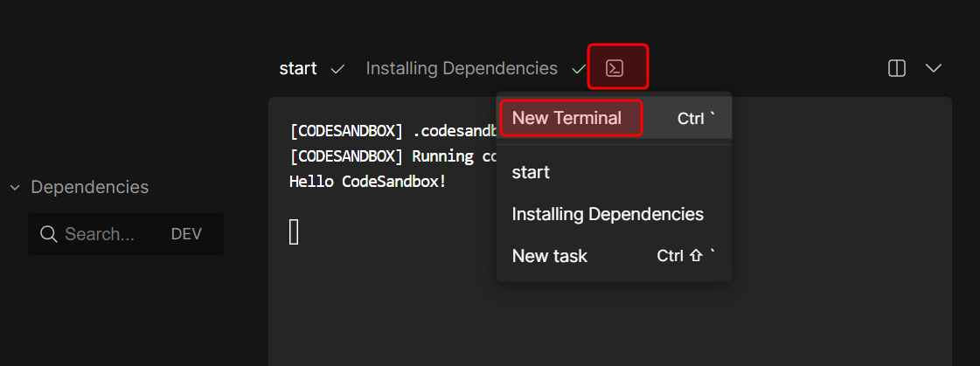The image size is (980, 366).
Task: Switch to the start terminal tab
Action: click(298, 68)
